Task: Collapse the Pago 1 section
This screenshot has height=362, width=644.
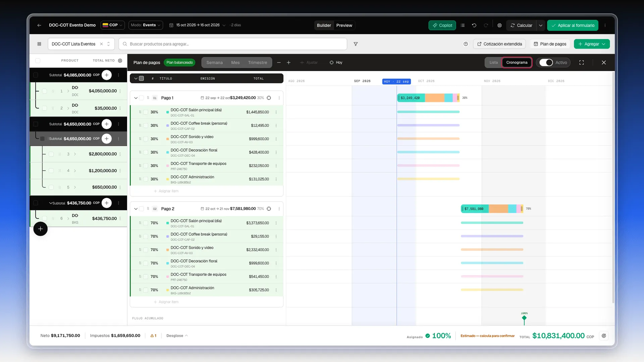Action: (136, 98)
